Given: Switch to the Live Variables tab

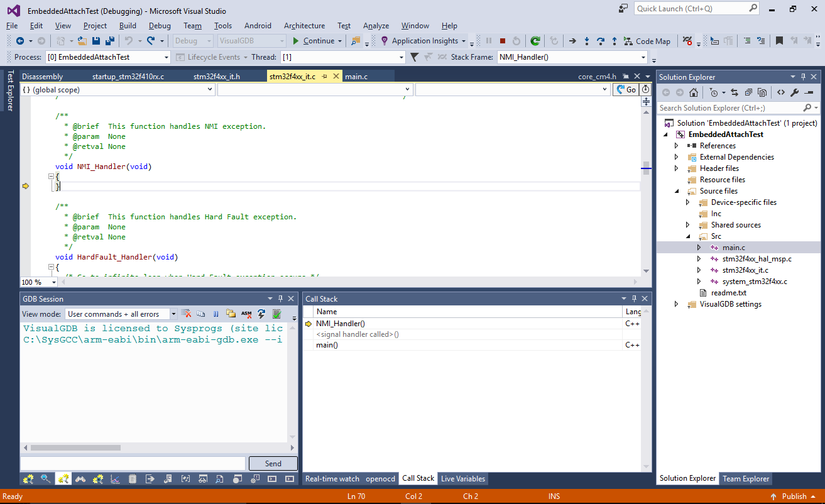Looking at the screenshot, I should 462,479.
